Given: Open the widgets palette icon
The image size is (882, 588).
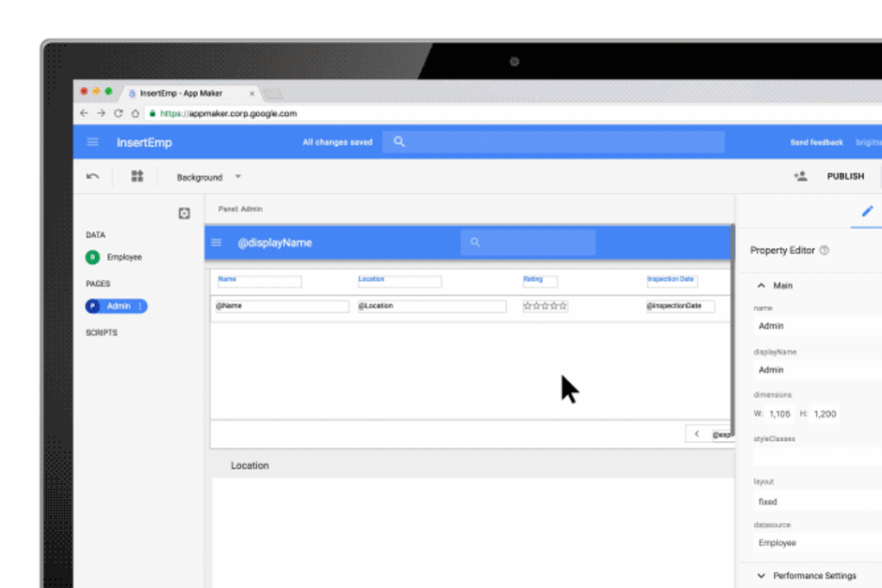Looking at the screenshot, I should [x=137, y=176].
